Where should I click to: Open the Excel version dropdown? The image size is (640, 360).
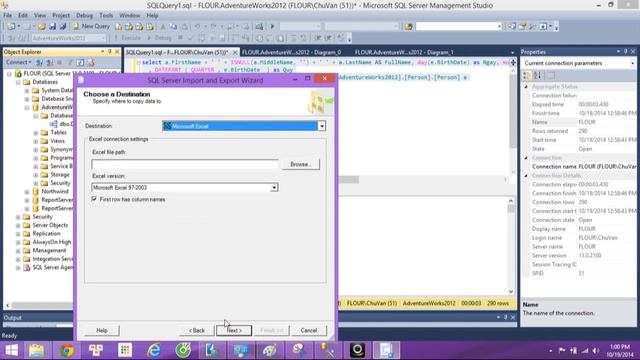(x=274, y=187)
